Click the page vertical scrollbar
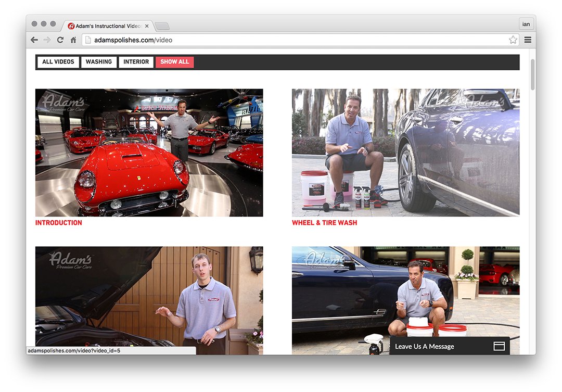The image size is (562, 392). tap(532, 75)
